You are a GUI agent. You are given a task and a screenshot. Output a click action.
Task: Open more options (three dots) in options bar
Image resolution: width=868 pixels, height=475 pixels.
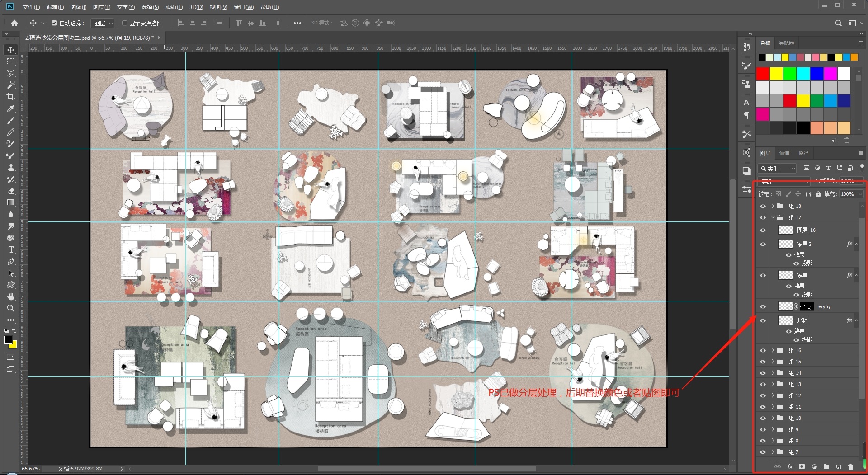coord(297,23)
